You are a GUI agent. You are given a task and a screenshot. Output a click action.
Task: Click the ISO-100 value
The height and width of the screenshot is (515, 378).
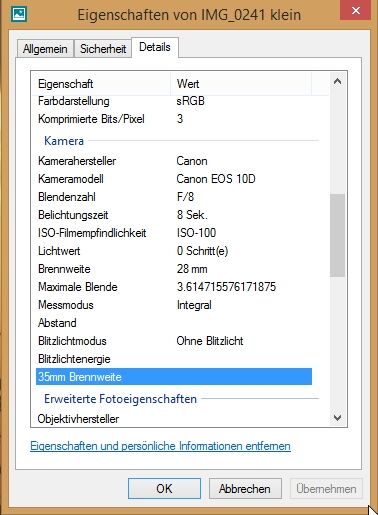click(196, 233)
